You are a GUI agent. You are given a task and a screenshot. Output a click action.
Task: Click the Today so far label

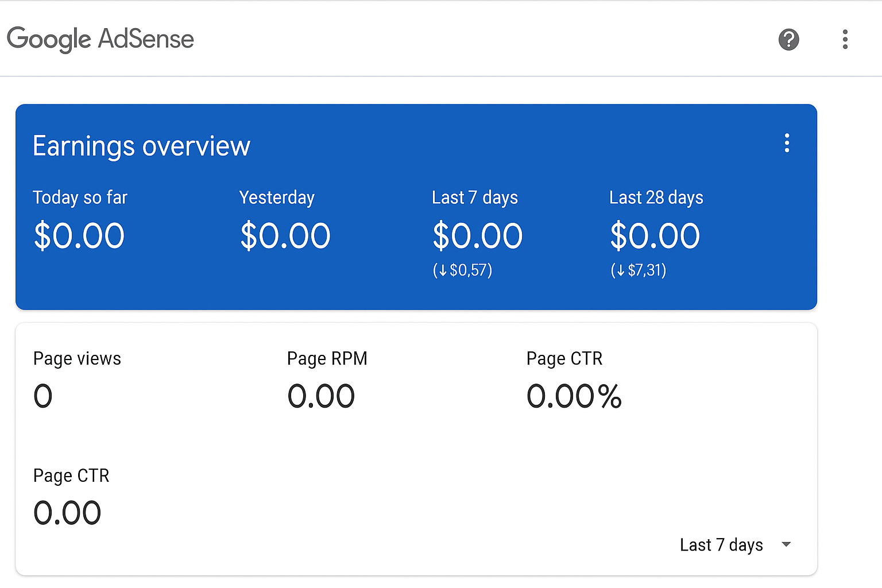[x=80, y=198]
